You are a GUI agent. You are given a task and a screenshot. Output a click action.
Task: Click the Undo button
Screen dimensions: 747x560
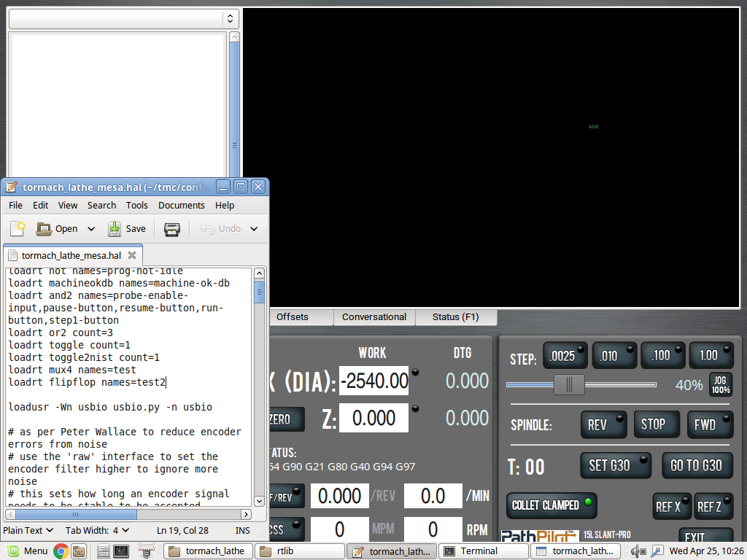(220, 229)
